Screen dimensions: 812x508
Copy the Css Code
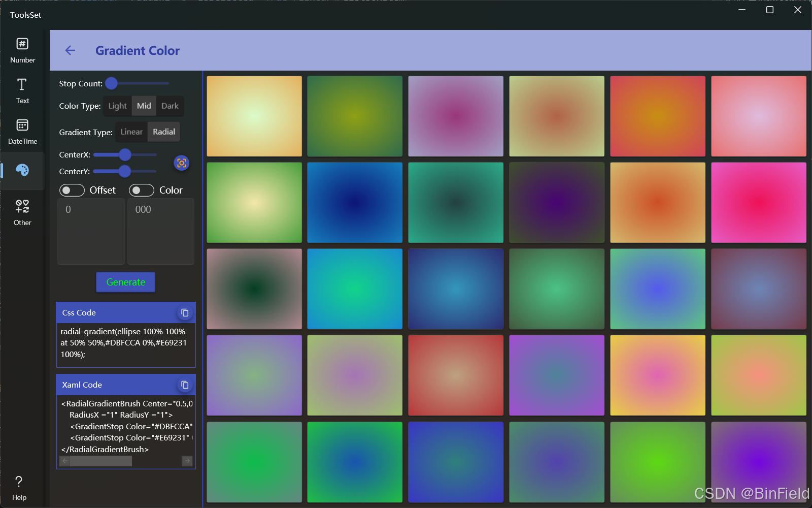tap(185, 313)
